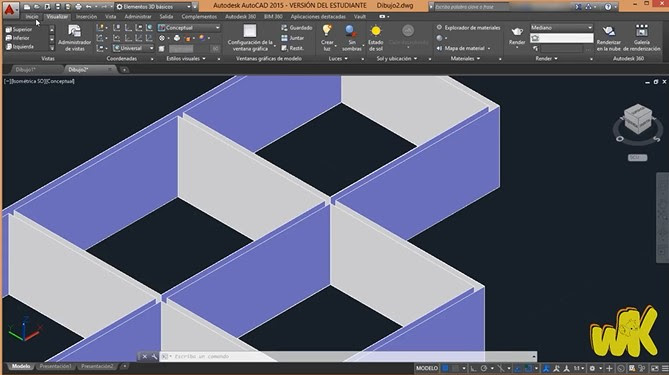This screenshot has height=375, width=669.
Task: Open Explorador de materiales
Action: tap(468, 27)
